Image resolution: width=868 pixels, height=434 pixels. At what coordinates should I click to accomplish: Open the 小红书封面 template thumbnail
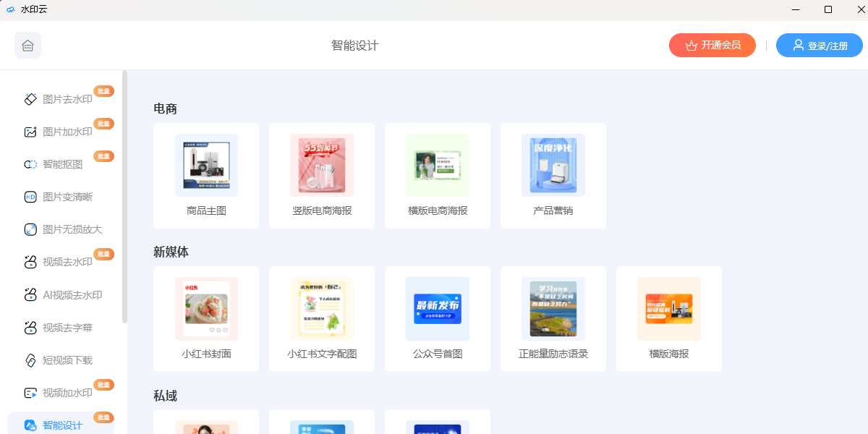[206, 309]
